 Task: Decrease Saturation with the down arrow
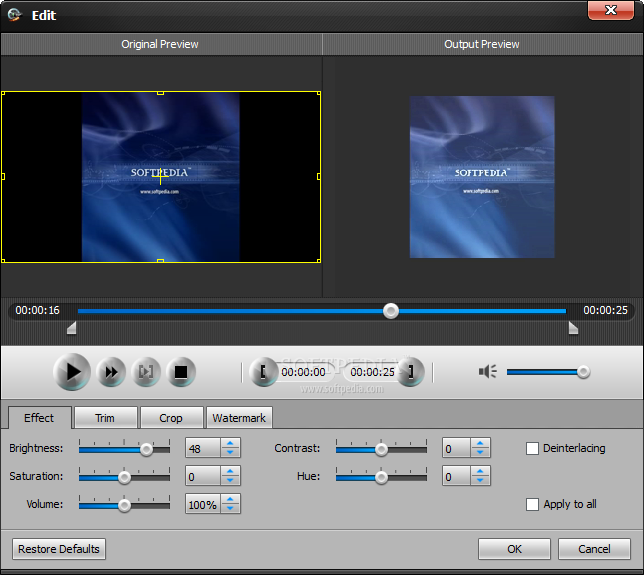pyautogui.click(x=230, y=480)
